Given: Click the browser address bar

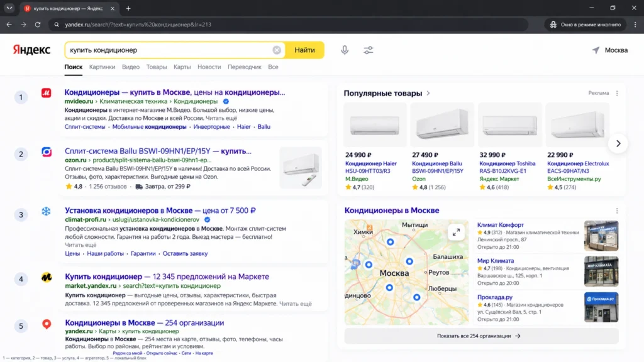Looking at the screenshot, I should click(x=287, y=25).
